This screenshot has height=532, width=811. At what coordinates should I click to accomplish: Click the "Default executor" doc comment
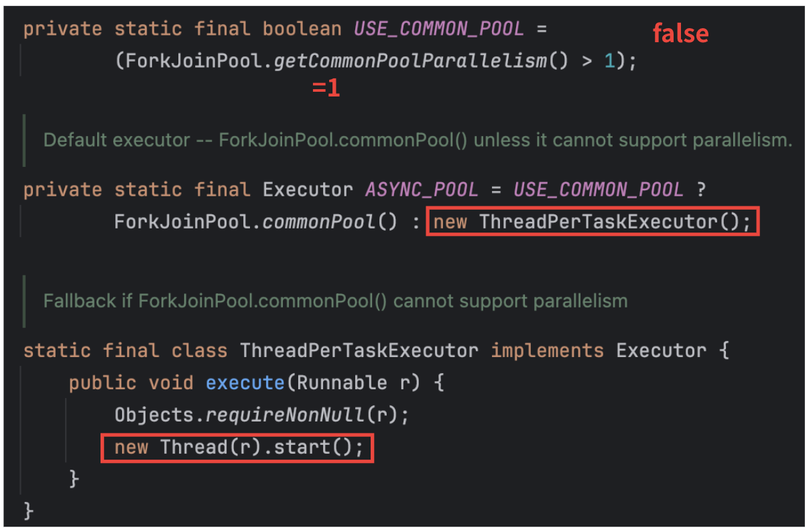point(417,141)
